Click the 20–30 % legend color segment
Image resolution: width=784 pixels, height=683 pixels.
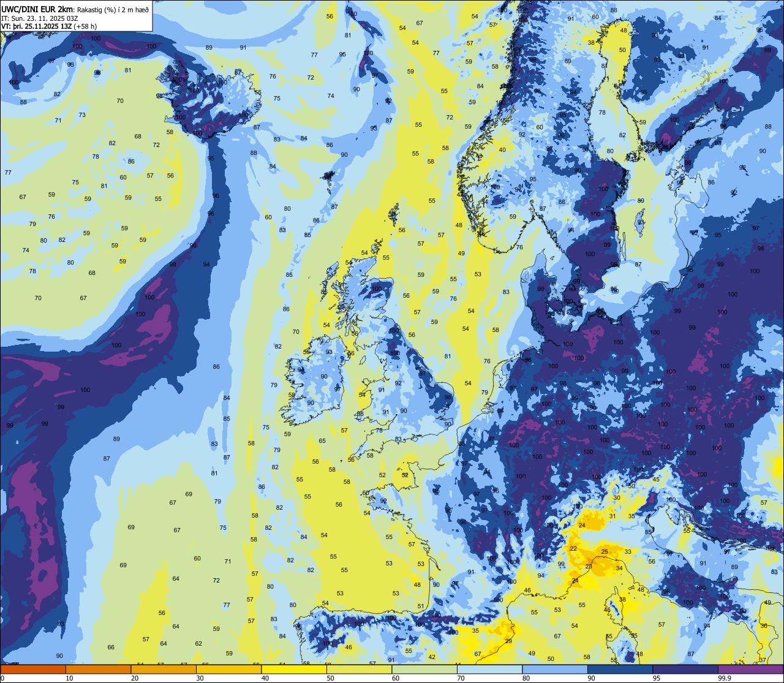(x=164, y=669)
